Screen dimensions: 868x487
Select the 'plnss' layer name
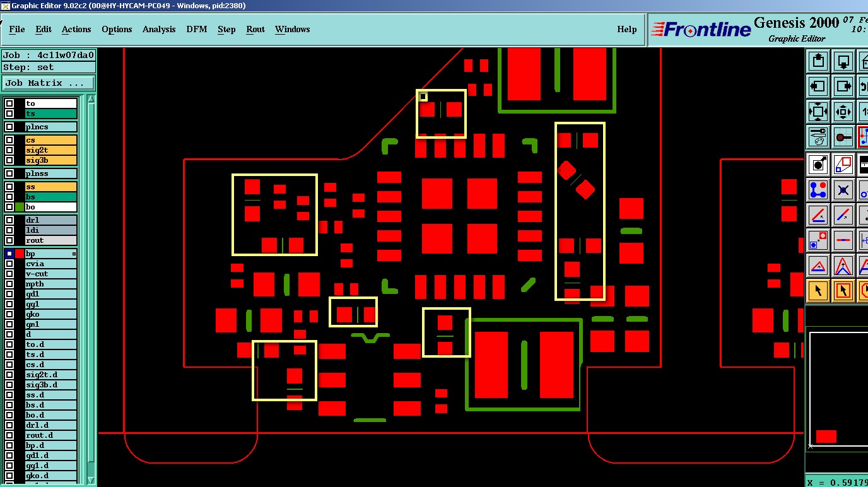50,173
